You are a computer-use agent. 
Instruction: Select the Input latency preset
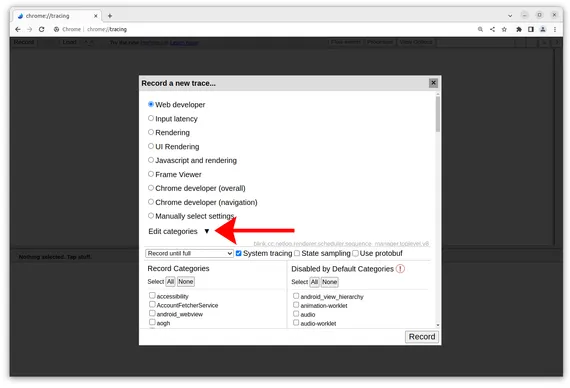pyautogui.click(x=151, y=118)
